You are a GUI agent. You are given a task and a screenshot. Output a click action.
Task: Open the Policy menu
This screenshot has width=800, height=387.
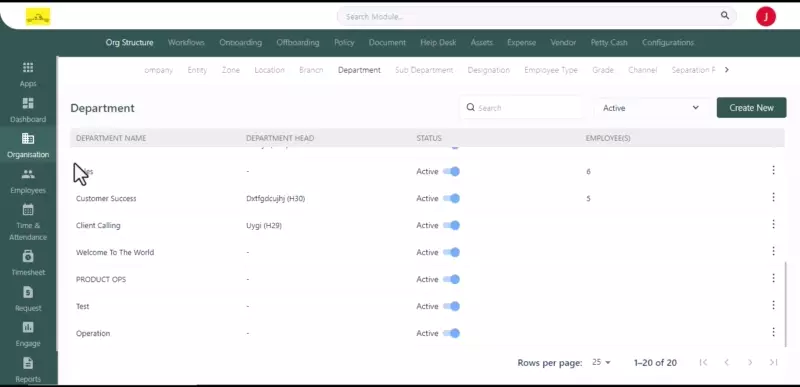pos(344,43)
